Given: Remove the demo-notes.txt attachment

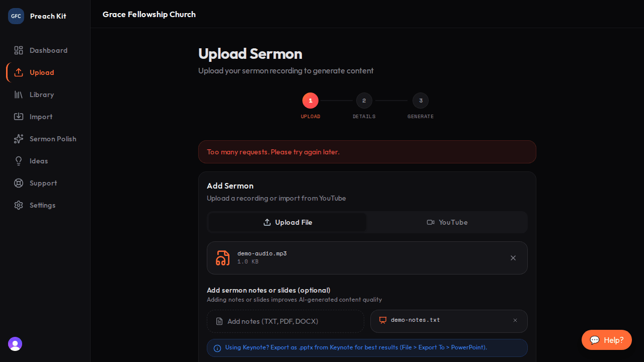Looking at the screenshot, I should [x=515, y=320].
